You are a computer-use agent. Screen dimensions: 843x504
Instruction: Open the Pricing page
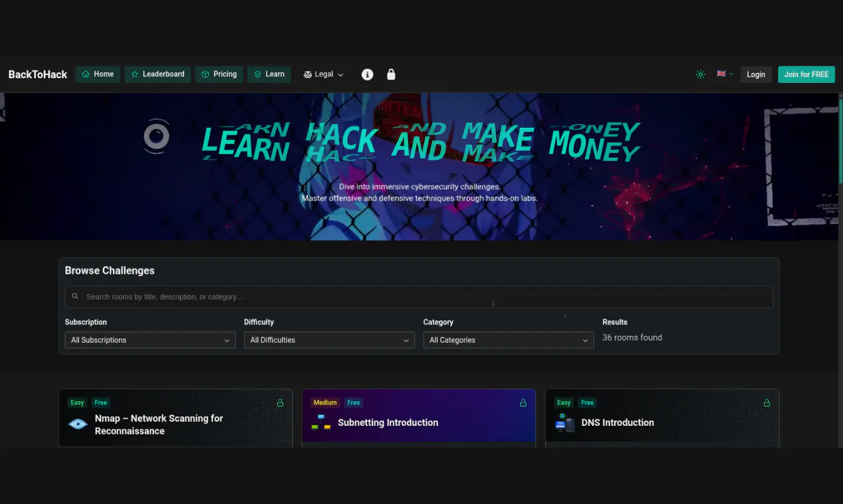click(x=219, y=74)
